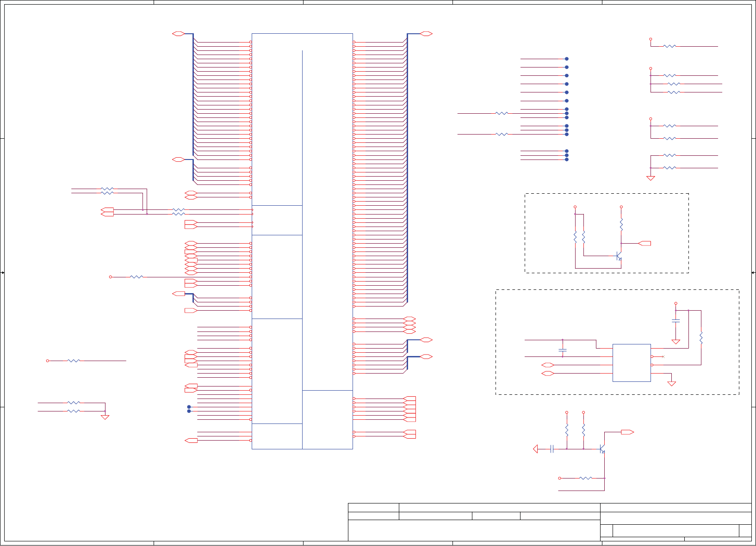Click the large multi-pin IC symbol body

click(x=302, y=241)
